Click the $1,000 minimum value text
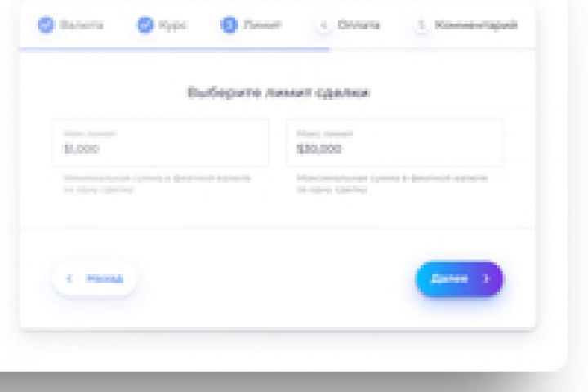588x392 pixels. point(82,149)
